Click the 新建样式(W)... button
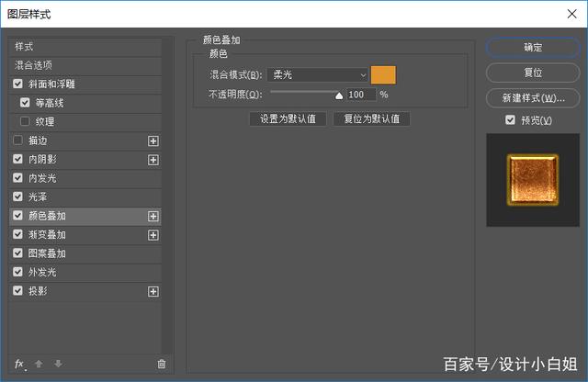Viewport: 588px width, 382px height. point(533,98)
